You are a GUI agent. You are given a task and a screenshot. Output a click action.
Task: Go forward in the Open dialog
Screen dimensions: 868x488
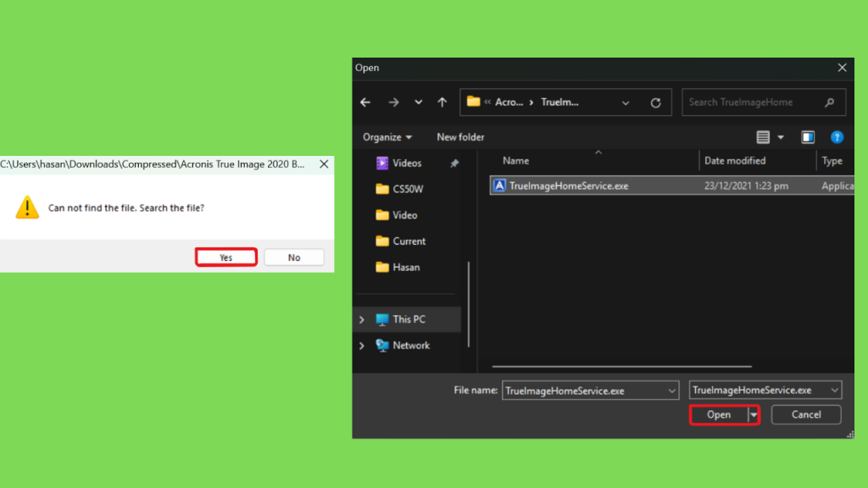point(393,103)
